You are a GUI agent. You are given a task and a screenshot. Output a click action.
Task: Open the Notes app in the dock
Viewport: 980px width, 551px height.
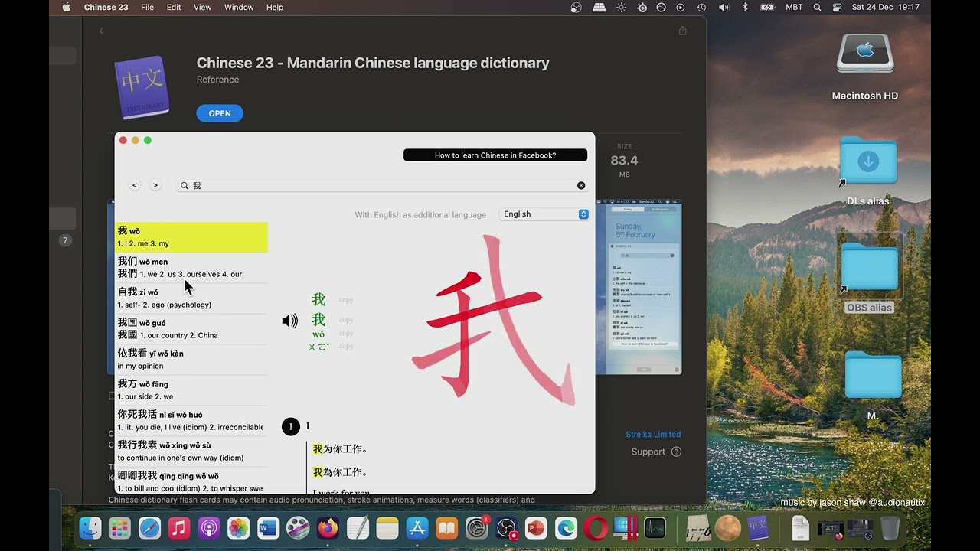pyautogui.click(x=387, y=528)
